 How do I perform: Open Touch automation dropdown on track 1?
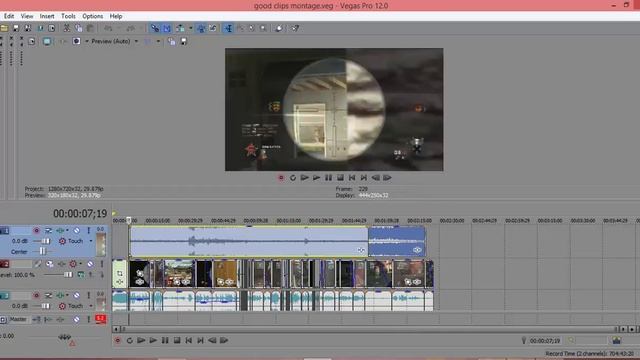[91, 241]
